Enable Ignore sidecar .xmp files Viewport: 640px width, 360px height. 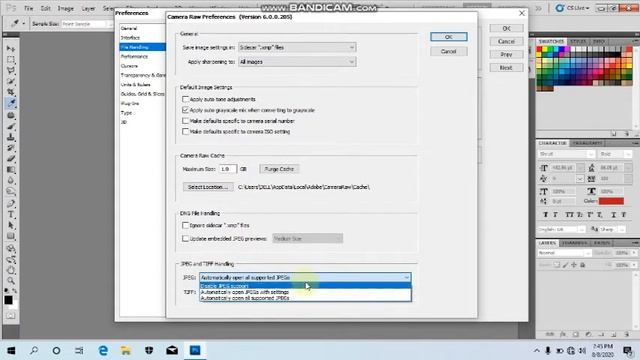tap(185, 225)
